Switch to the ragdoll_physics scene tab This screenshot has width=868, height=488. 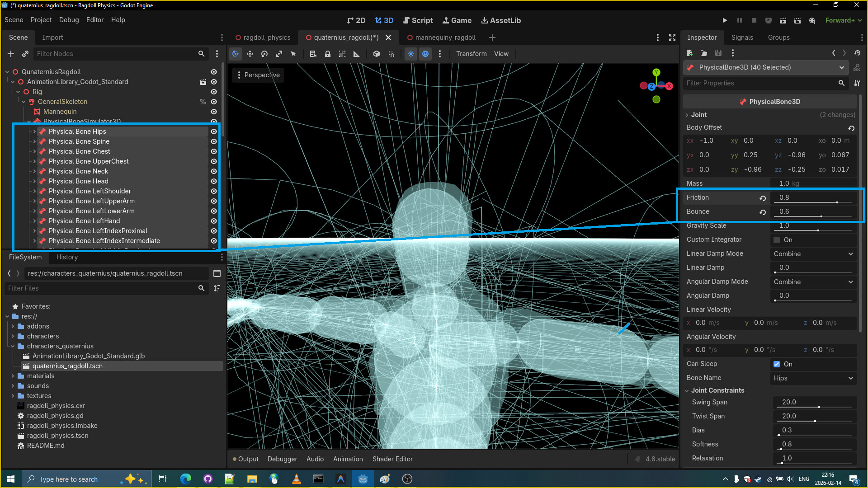(267, 38)
